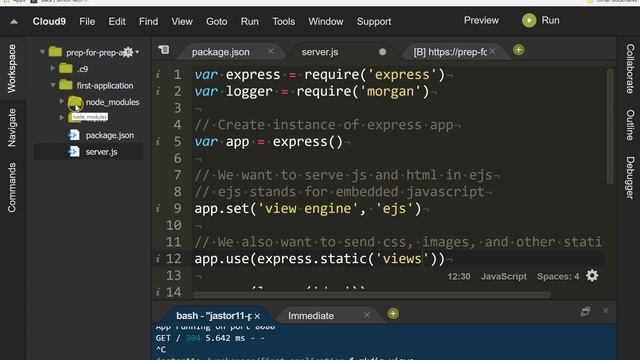Close the package.json editor tab
This screenshot has width=640, height=360.
(271, 51)
